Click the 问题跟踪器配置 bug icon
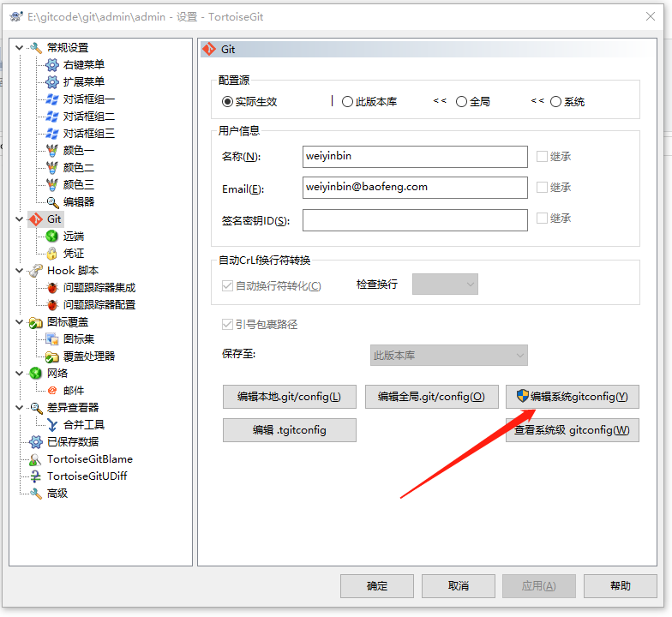The image size is (672, 617). tap(52, 305)
